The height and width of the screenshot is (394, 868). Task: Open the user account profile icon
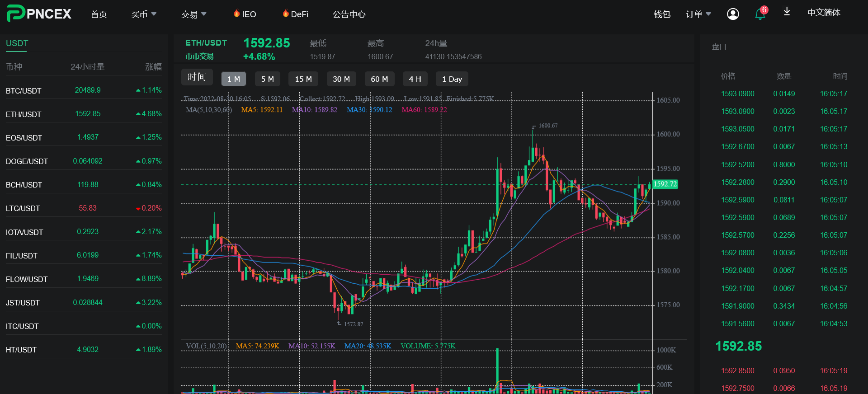(x=733, y=14)
